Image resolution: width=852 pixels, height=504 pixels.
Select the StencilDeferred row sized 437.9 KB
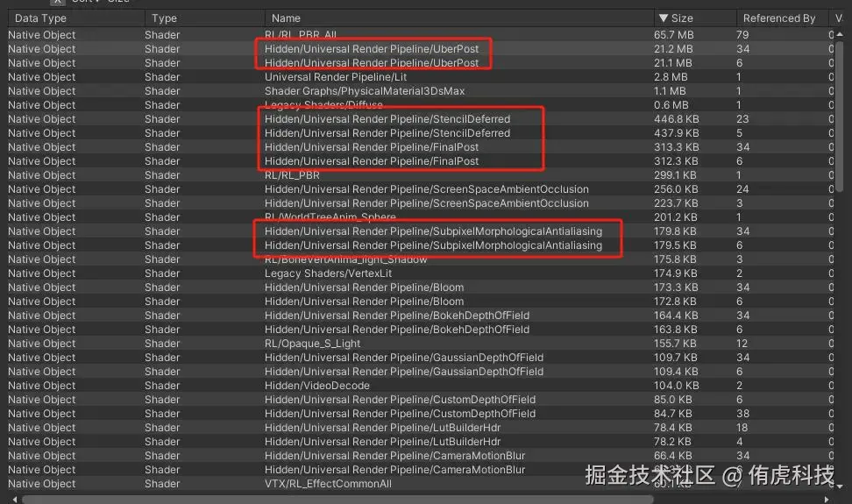click(419, 133)
